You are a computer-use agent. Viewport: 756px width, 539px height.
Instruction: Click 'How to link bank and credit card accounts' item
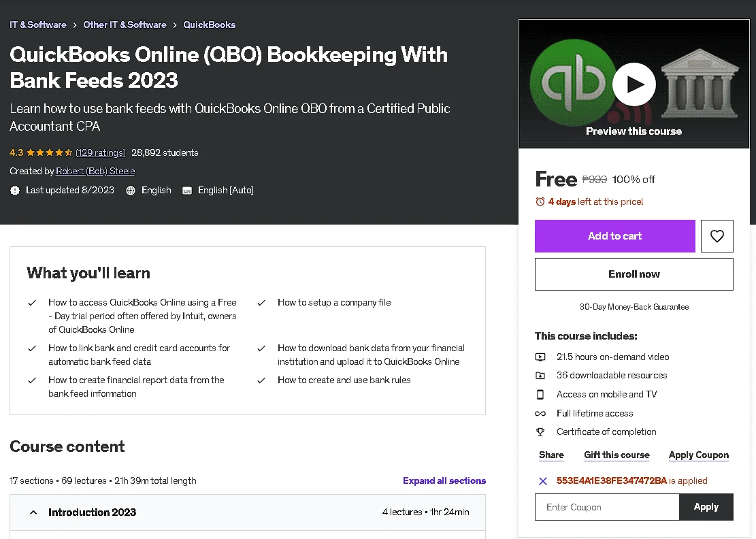click(x=139, y=355)
